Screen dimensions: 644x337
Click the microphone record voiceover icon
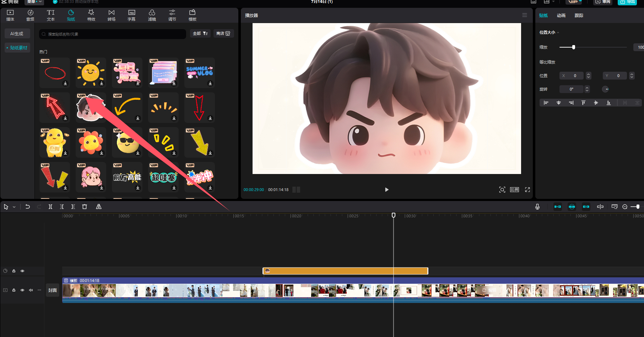pos(537,207)
